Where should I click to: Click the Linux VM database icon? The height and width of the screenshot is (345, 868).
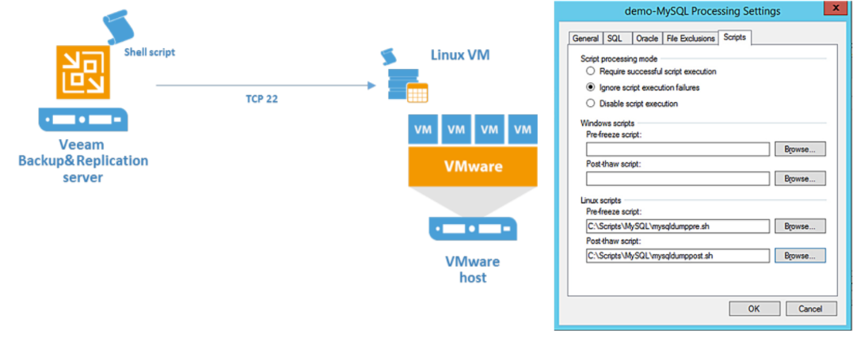[x=407, y=85]
